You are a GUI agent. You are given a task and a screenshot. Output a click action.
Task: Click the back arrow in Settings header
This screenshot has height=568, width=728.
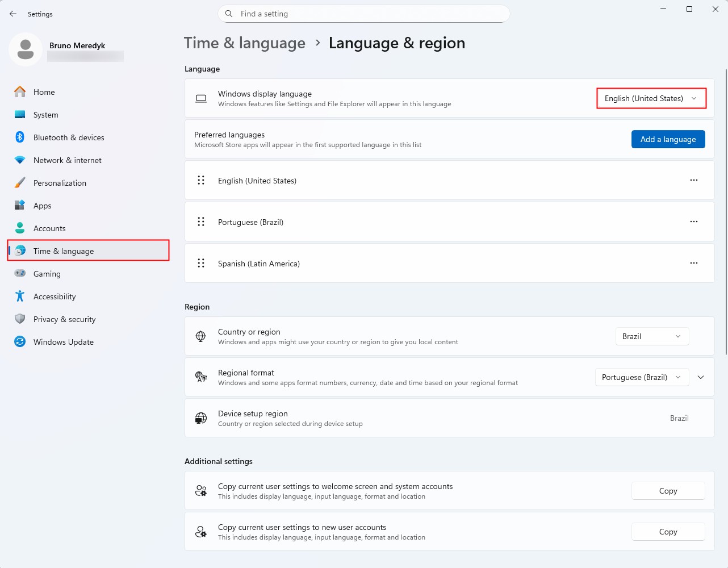(x=13, y=14)
